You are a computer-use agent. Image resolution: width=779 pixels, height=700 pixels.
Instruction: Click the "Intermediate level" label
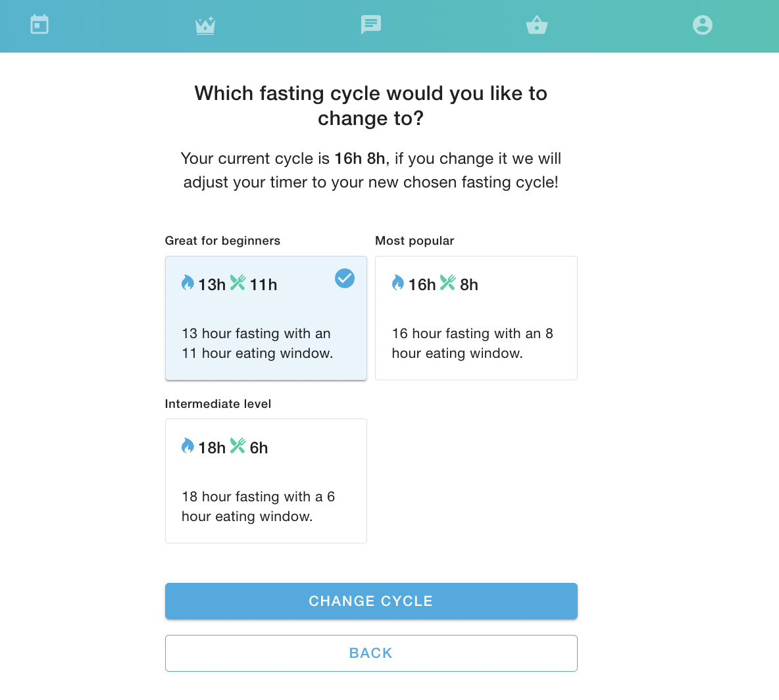tap(218, 404)
